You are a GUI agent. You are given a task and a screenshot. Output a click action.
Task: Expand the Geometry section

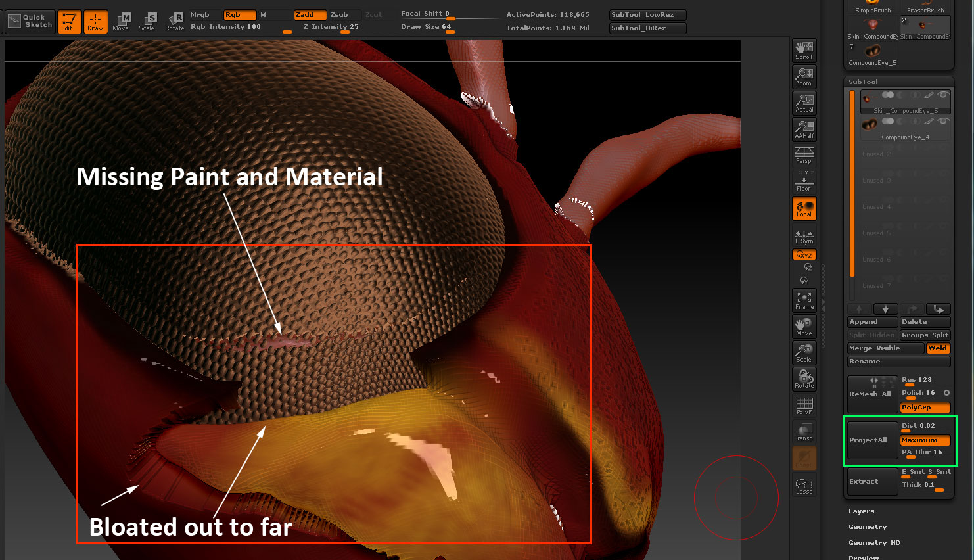[868, 527]
